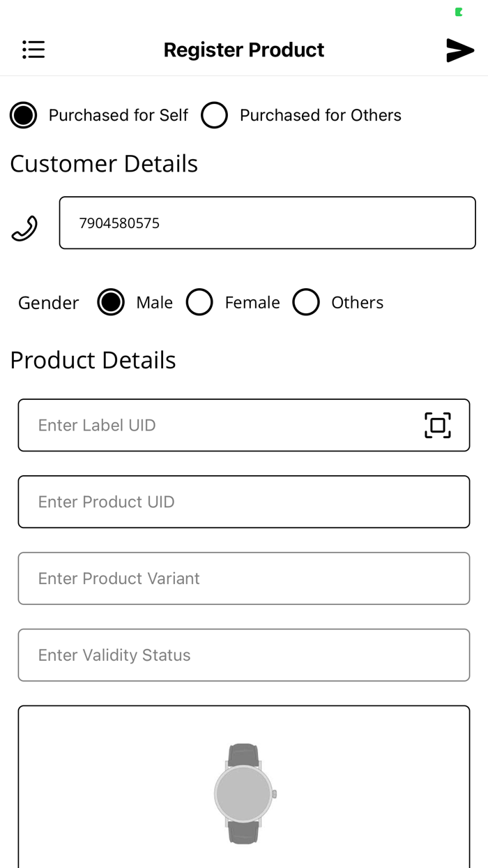Image resolution: width=488 pixels, height=868 pixels.
Task: Click the Gender label text
Action: coord(48,302)
